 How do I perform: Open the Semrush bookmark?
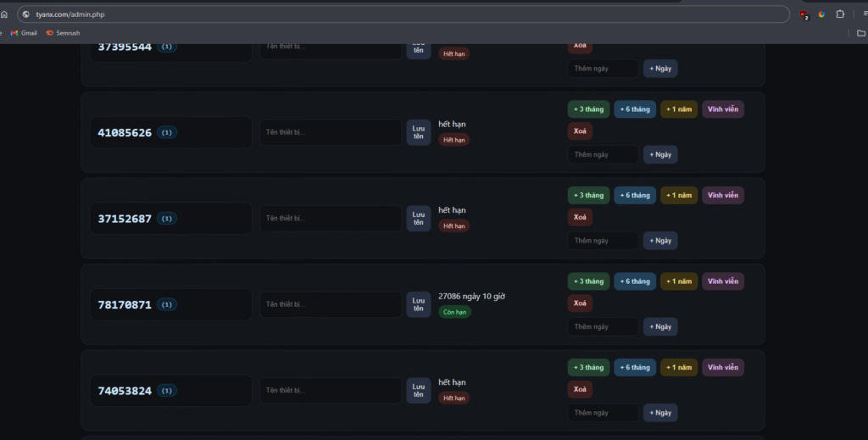63,33
